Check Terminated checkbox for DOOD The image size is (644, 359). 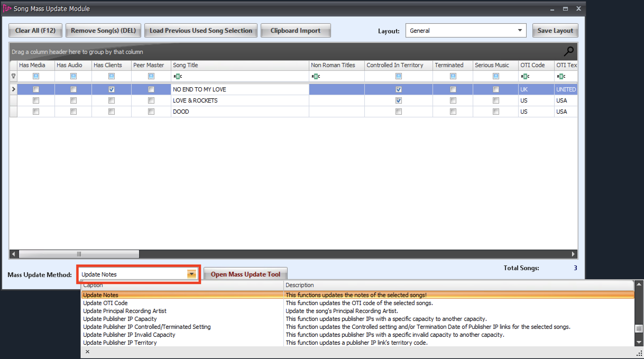pos(453,112)
